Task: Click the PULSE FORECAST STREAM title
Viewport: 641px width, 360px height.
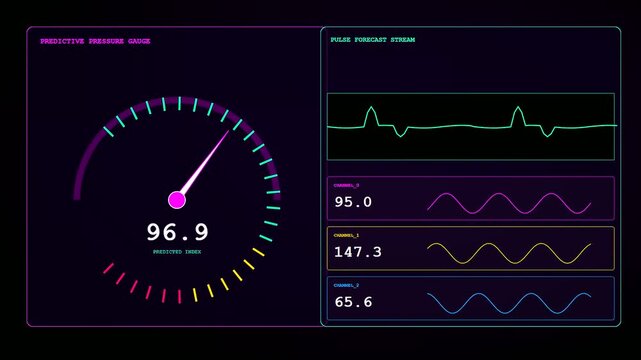Action: pos(373,40)
